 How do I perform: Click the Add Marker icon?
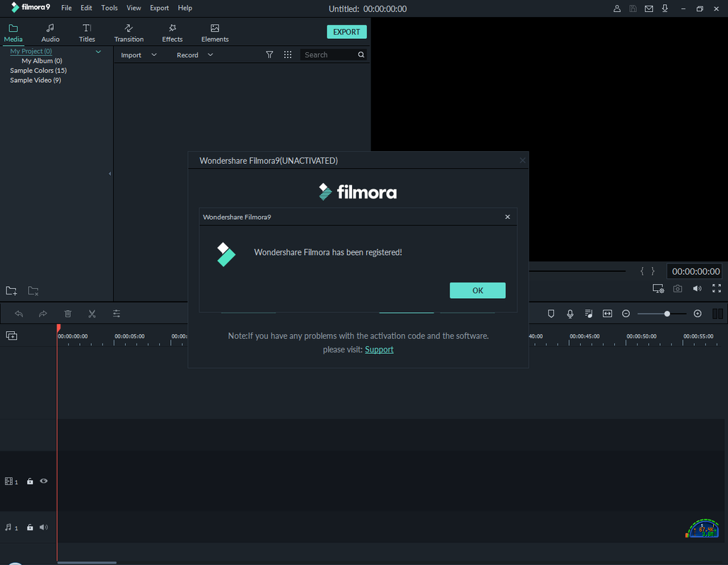click(x=551, y=314)
